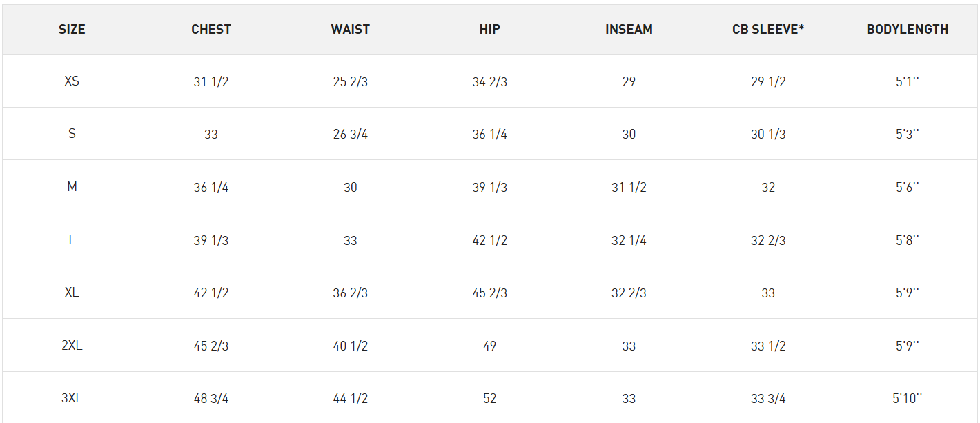The width and height of the screenshot is (980, 423).
Task: Click the CB SLEEVE* column header
Action: click(768, 30)
